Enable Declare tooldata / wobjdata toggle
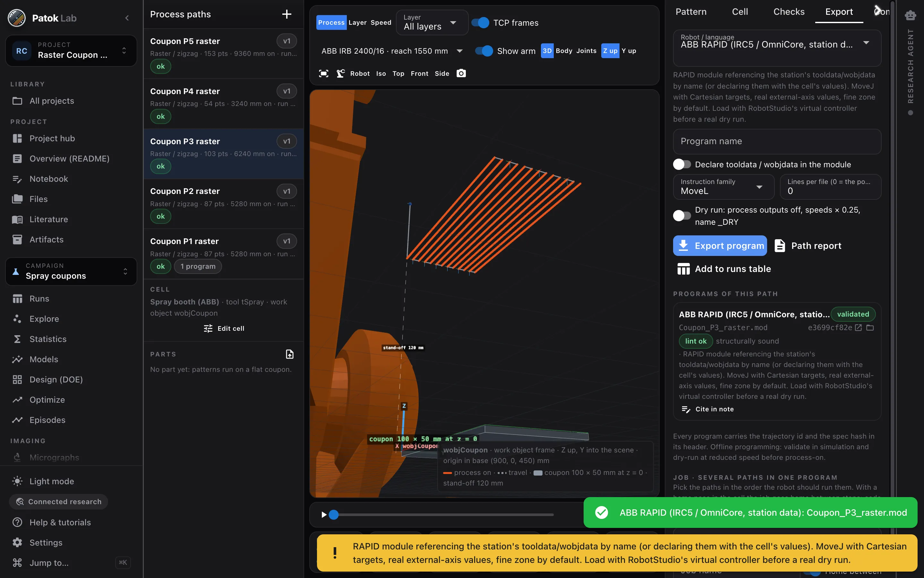 (x=682, y=164)
